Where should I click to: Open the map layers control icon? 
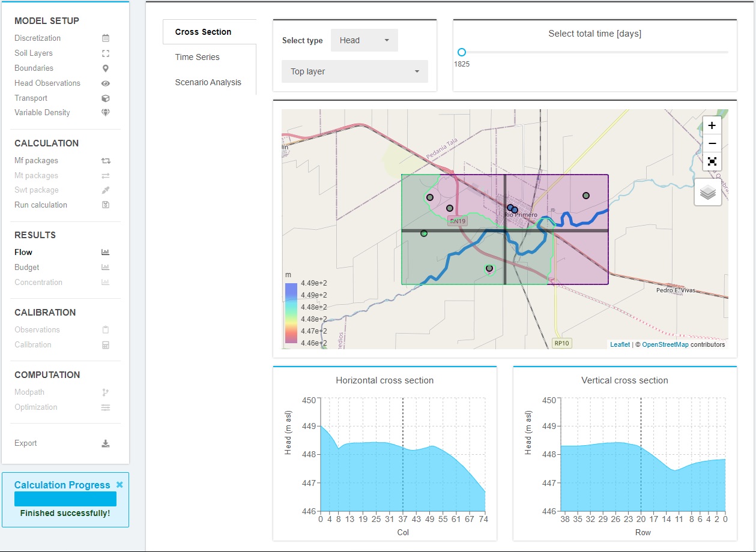coord(707,193)
